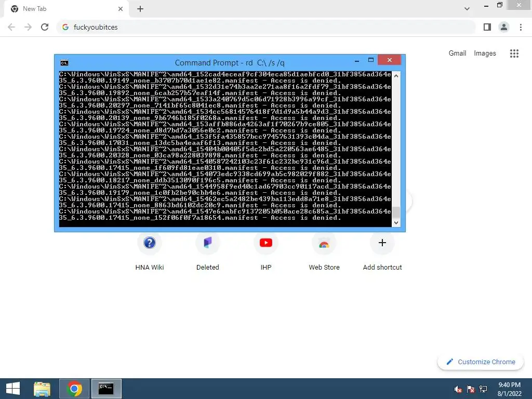
Task: Switch to Command Prompt in the taskbar
Action: pos(106,389)
